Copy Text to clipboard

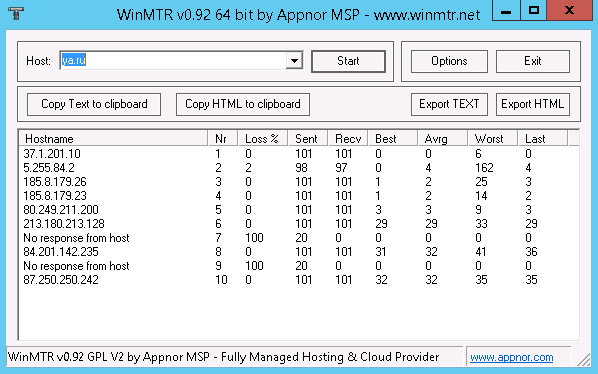pos(94,104)
